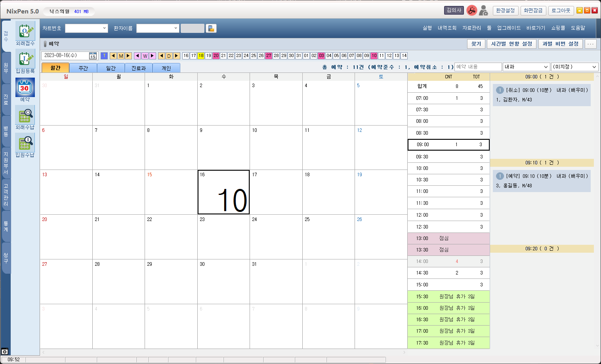Click the 시간별 현황 설정 button

coord(511,44)
